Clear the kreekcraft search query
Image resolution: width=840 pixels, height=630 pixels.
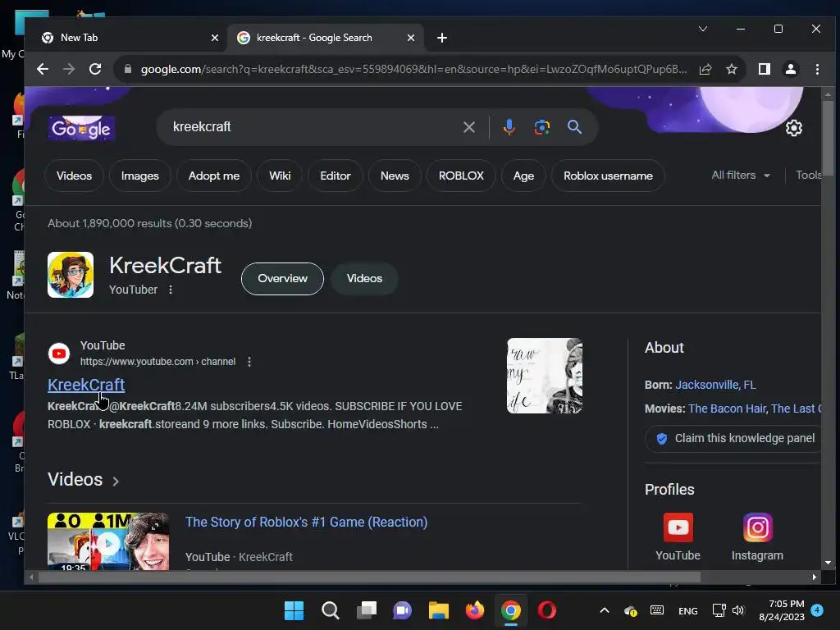pyautogui.click(x=468, y=127)
